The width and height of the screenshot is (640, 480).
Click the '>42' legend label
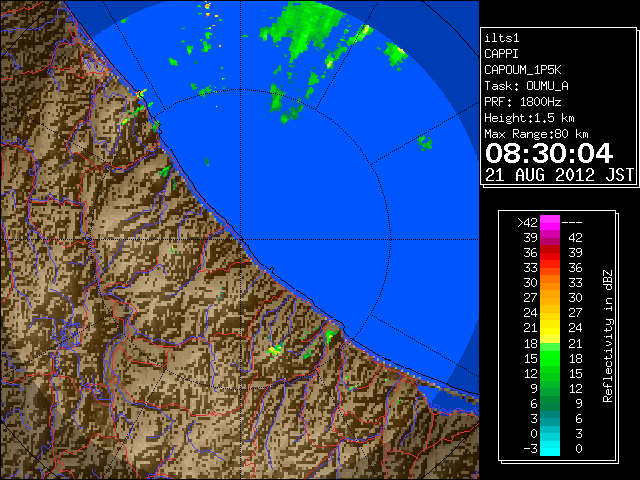click(527, 223)
